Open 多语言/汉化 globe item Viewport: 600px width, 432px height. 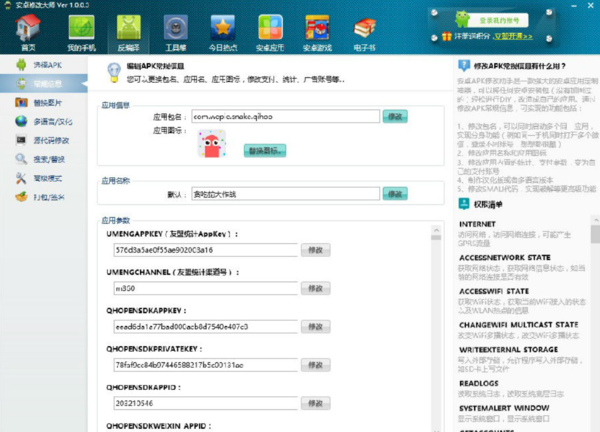[44, 122]
